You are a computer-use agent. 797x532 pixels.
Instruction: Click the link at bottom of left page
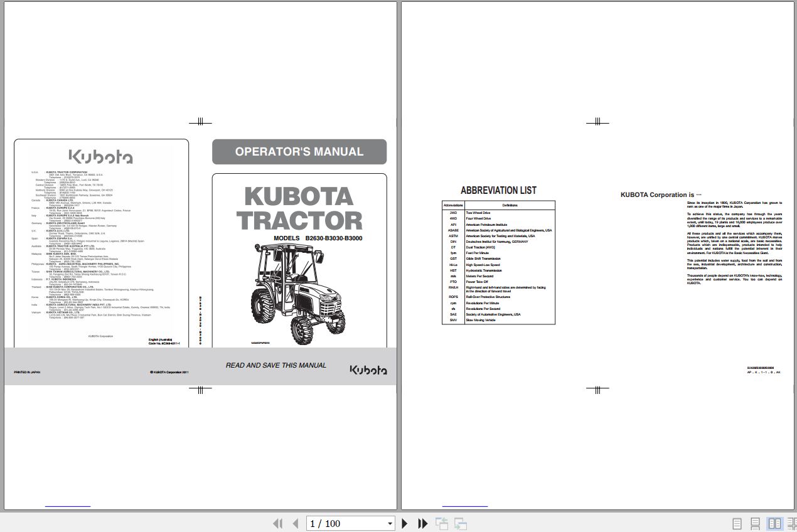pyautogui.click(x=68, y=506)
